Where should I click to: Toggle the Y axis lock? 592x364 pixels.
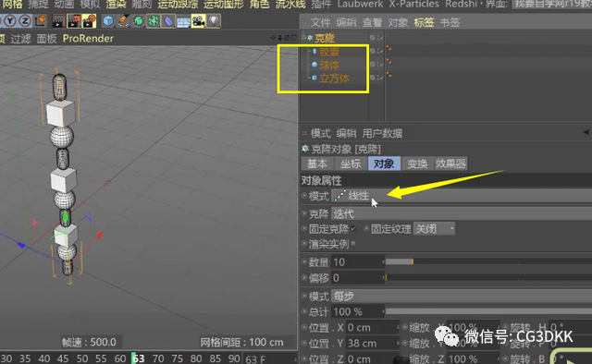10,21
